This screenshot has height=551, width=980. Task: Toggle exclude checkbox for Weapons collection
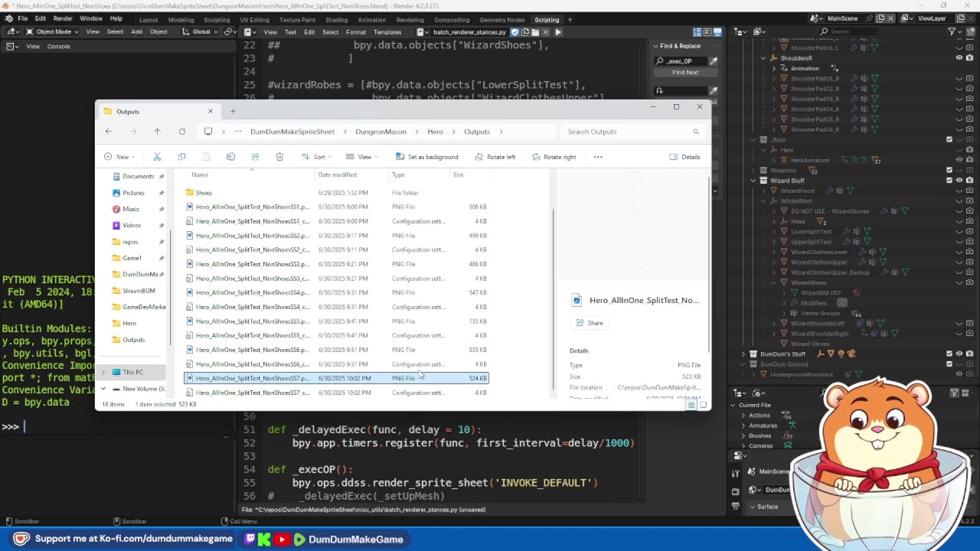949,170
